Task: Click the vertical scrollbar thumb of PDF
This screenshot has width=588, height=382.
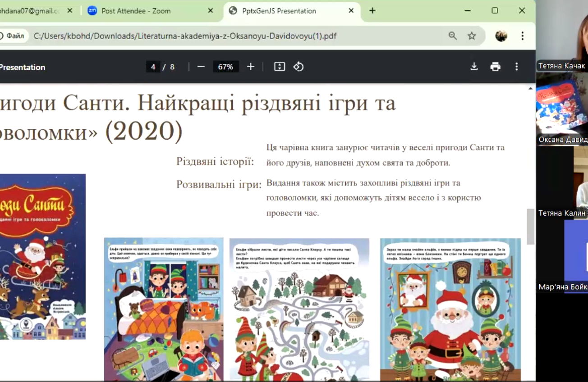Action: pos(530,226)
